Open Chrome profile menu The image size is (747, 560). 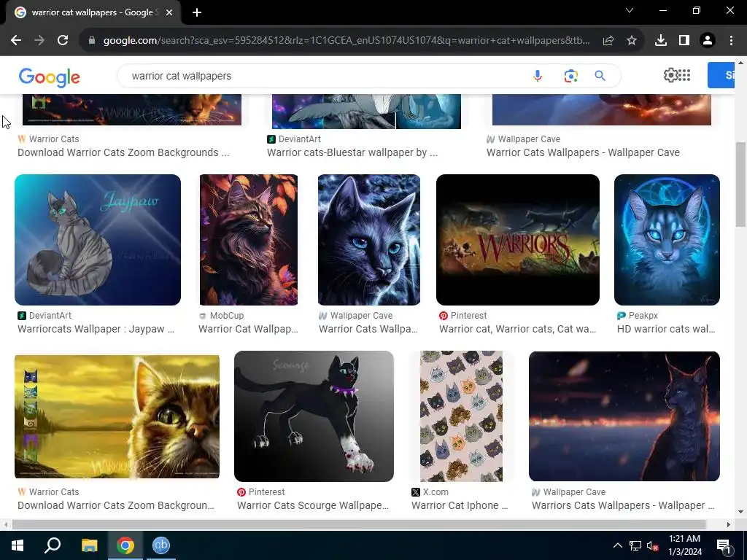tap(708, 41)
